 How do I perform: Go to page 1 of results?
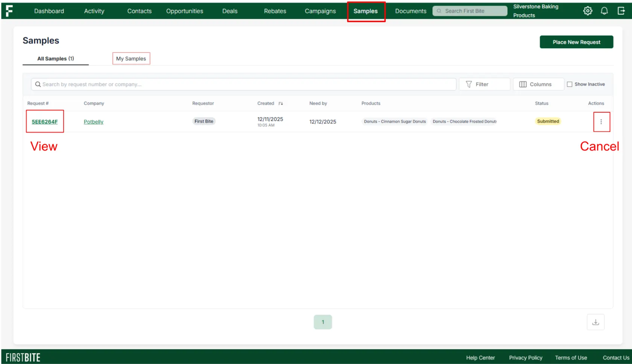pos(323,322)
